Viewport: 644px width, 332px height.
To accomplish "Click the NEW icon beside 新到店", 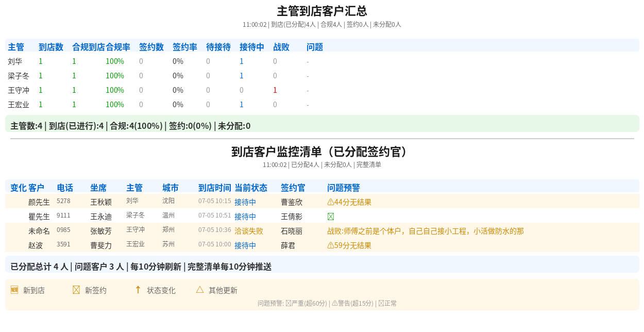I will coord(14,290).
